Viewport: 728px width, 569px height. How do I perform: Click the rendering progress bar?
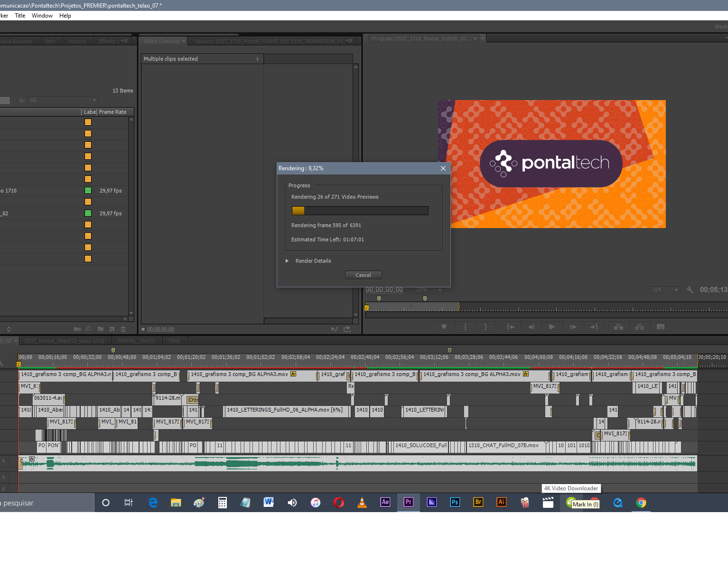tap(360, 211)
